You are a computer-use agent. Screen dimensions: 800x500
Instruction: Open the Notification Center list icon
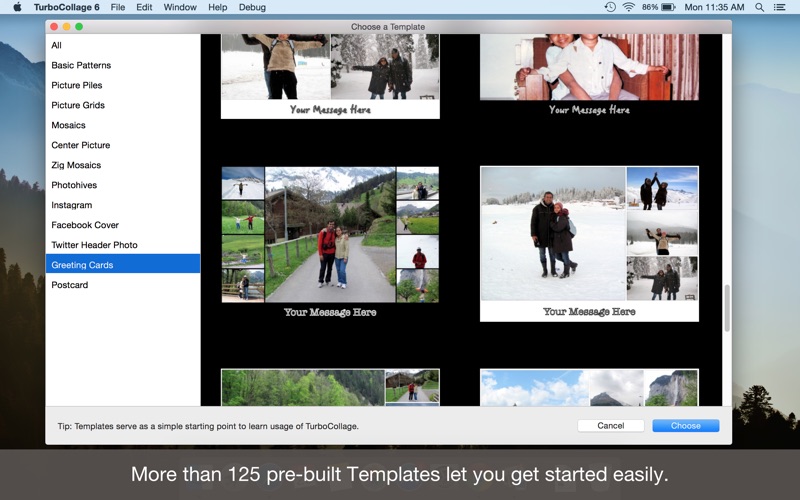coord(779,7)
